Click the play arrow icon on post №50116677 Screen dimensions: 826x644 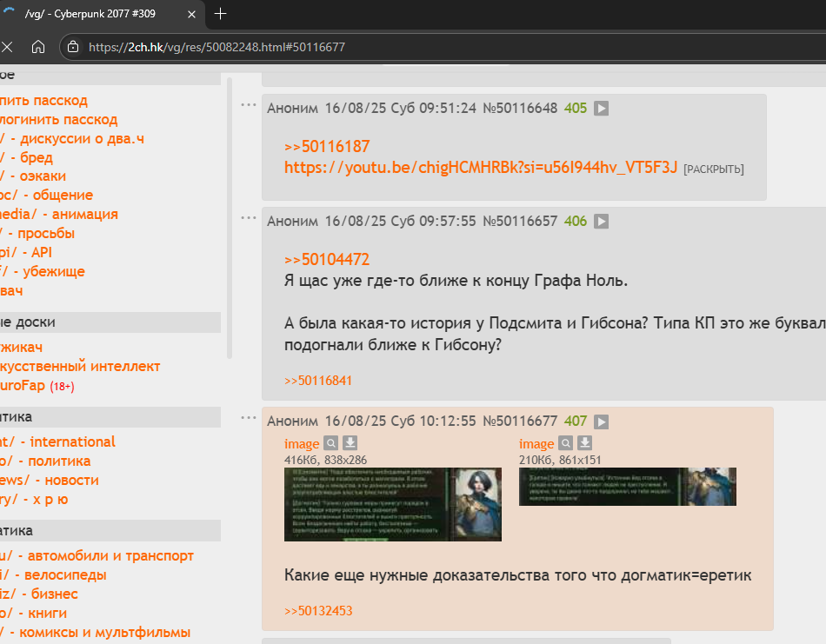(601, 422)
